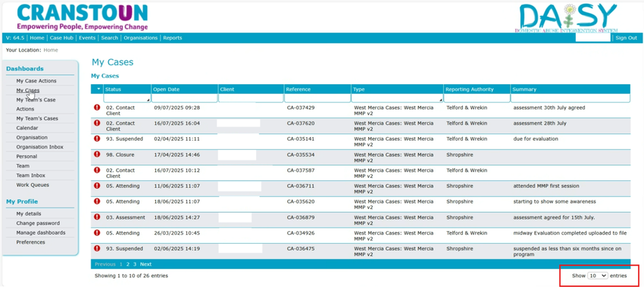The height and width of the screenshot is (287, 644).
Task: Open My Team's Case Actions dashboard
Action: click(36, 105)
